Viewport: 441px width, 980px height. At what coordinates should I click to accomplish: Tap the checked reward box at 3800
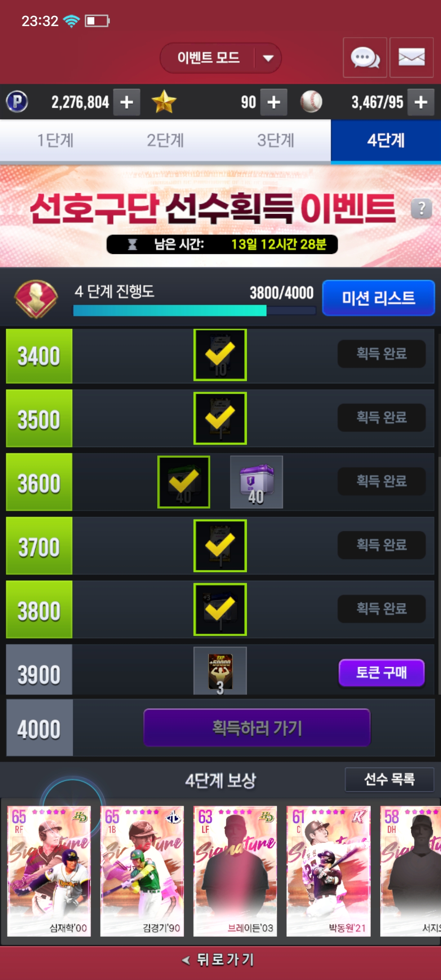pyautogui.click(x=220, y=609)
